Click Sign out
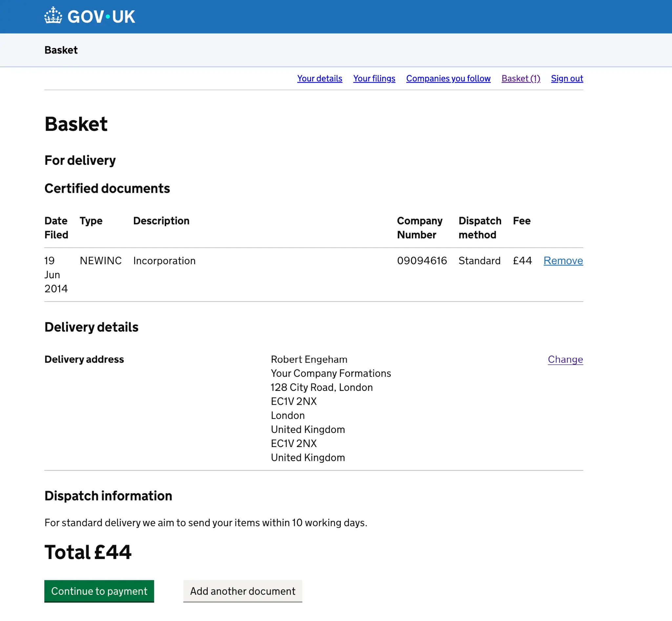672x621 pixels. tap(567, 78)
